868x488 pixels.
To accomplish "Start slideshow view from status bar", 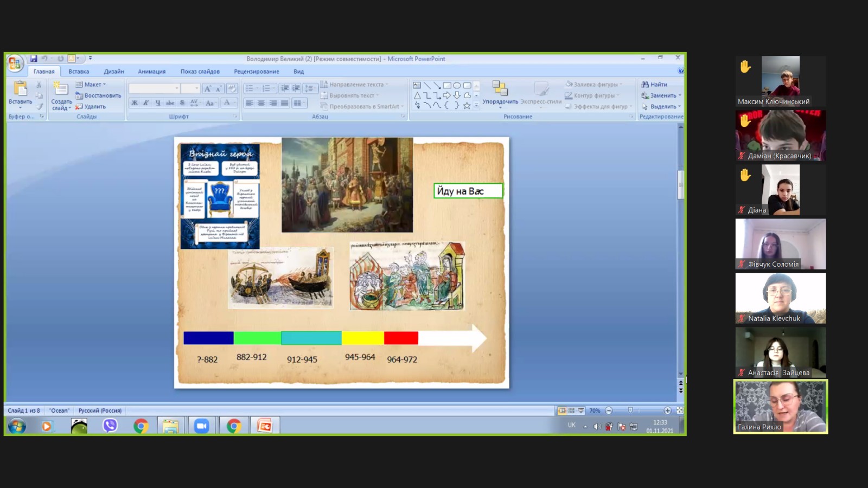I will (581, 411).
